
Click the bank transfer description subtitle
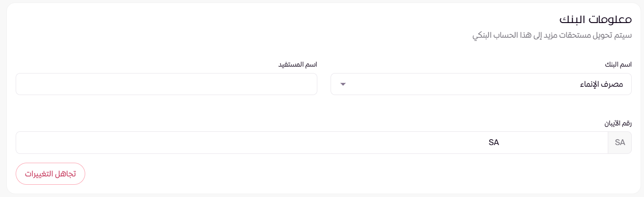tap(552, 37)
